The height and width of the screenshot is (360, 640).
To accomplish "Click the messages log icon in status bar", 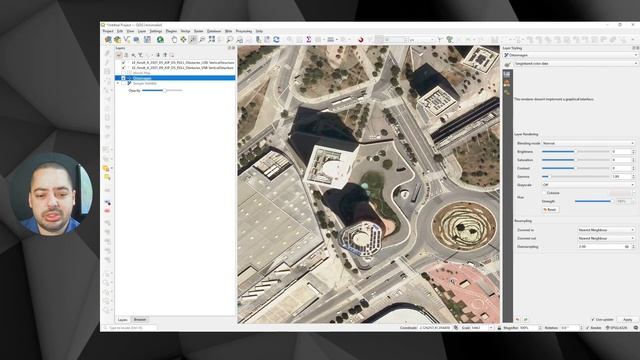I will pos(636,328).
